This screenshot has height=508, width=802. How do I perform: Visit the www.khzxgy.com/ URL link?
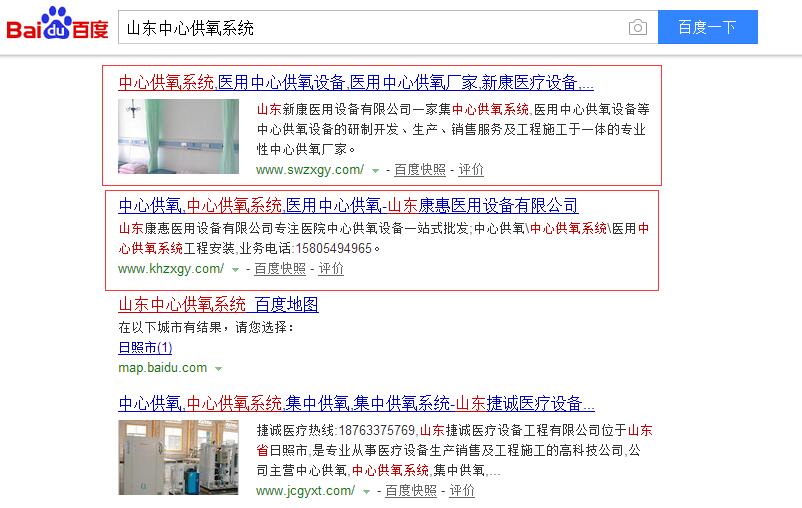171,269
